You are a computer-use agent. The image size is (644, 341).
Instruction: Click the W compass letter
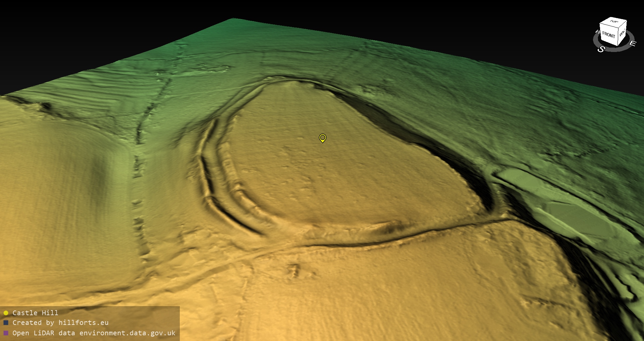click(597, 32)
